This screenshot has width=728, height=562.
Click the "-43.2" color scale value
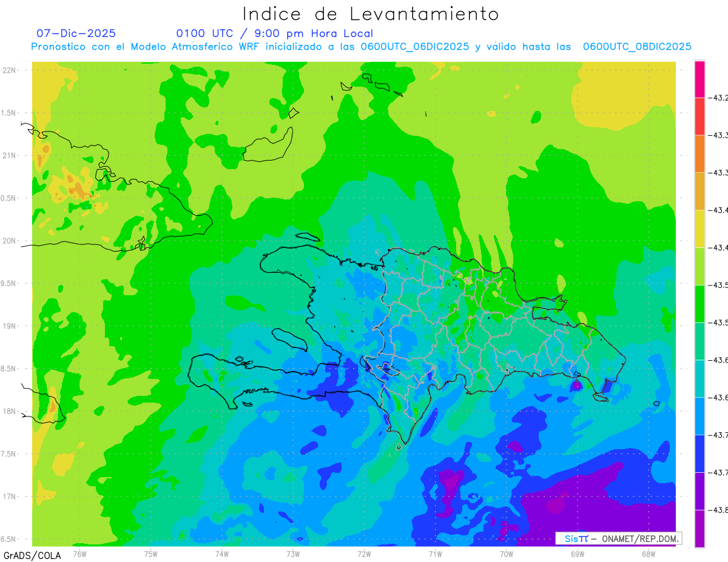[718, 98]
